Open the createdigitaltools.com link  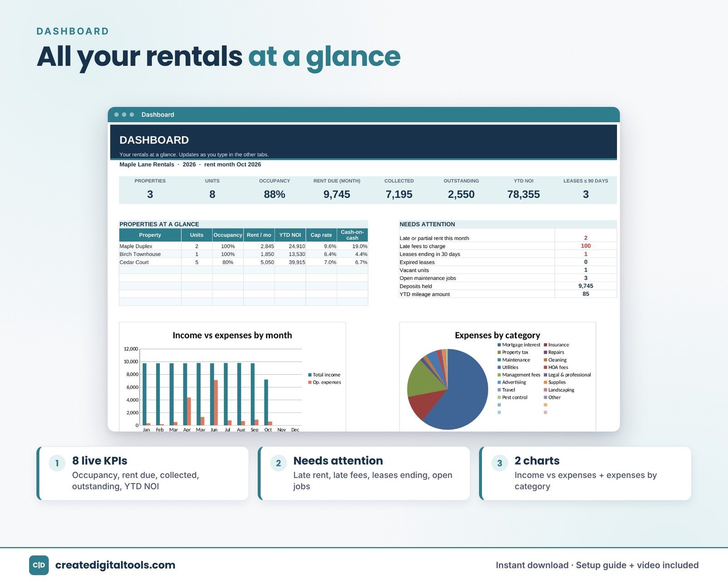pyautogui.click(x=115, y=565)
